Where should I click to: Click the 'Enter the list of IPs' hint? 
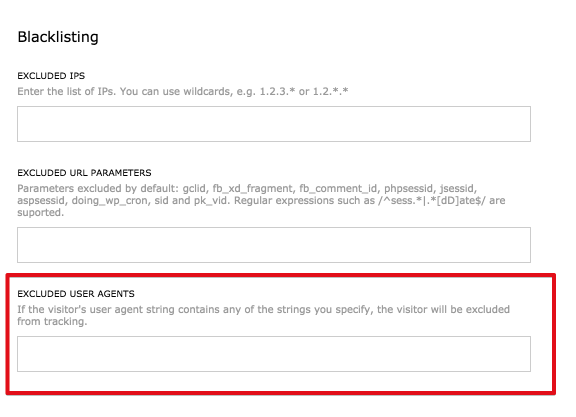(x=66, y=91)
